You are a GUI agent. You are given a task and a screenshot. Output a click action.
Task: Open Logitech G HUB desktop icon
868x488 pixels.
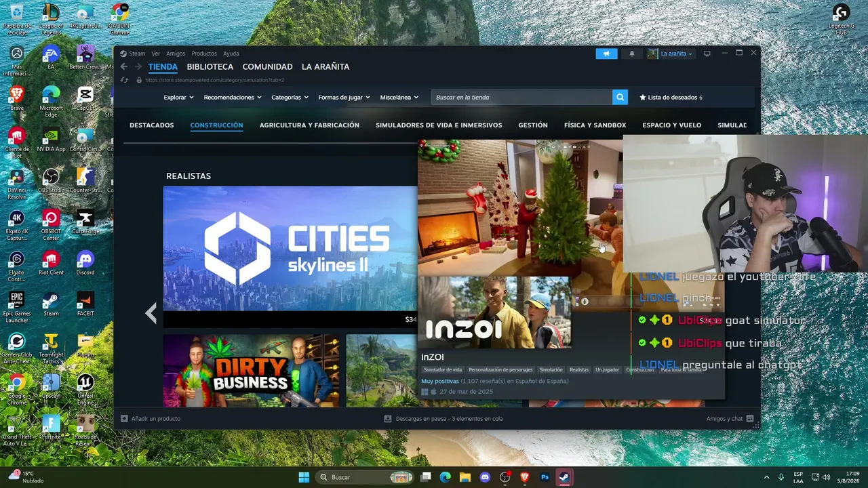(841, 18)
